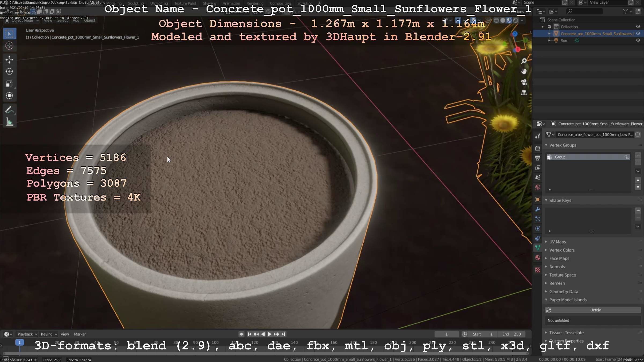Click the Unfold button
The width and height of the screenshot is (644, 362).
(593, 310)
